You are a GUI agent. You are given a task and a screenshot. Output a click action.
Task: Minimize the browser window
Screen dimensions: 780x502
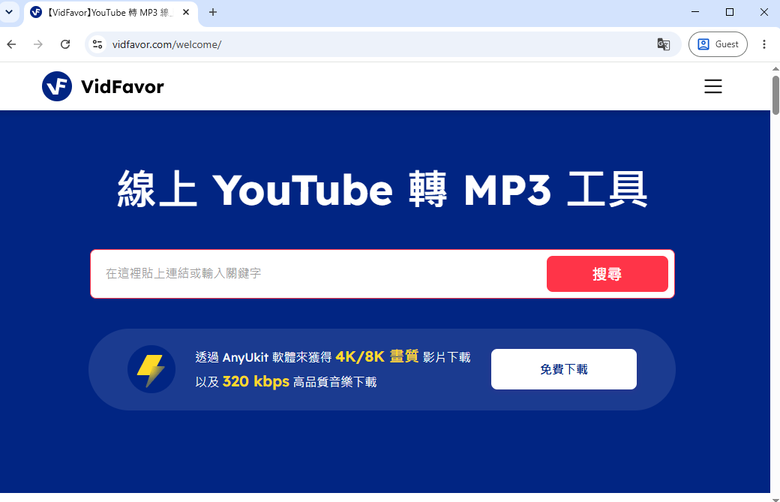click(x=695, y=12)
